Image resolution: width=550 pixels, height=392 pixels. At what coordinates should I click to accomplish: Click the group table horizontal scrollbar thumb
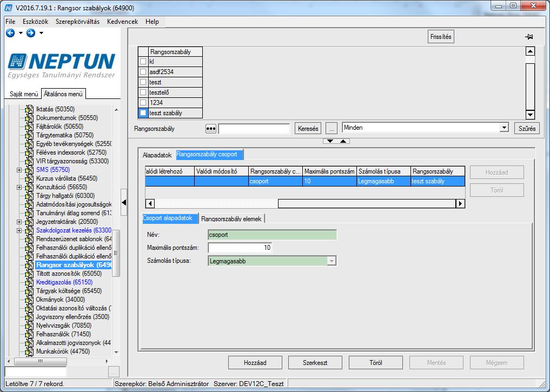(367, 203)
